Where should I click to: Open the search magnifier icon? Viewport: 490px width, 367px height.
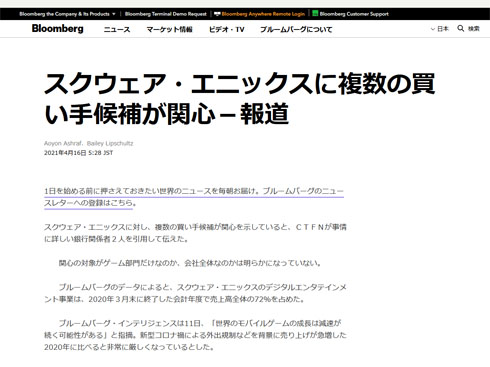[x=460, y=28]
